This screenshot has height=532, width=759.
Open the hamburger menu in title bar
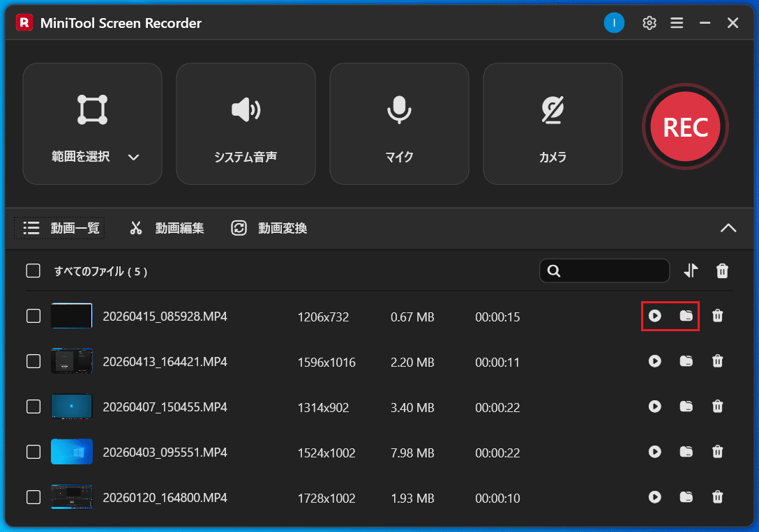[677, 23]
